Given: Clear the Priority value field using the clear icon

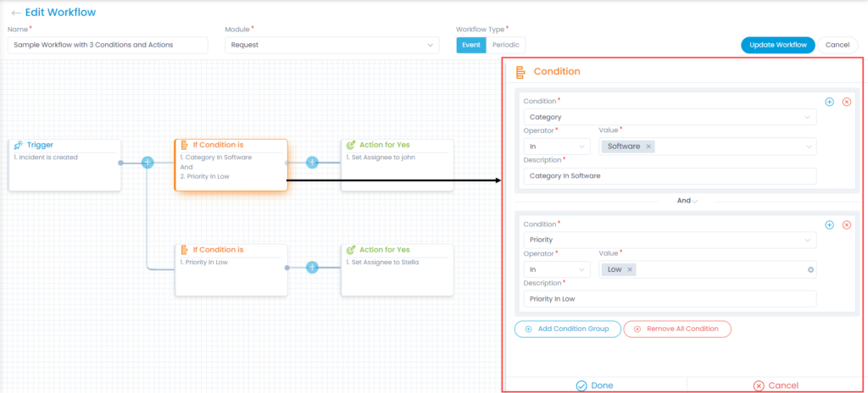Looking at the screenshot, I should coord(810,269).
